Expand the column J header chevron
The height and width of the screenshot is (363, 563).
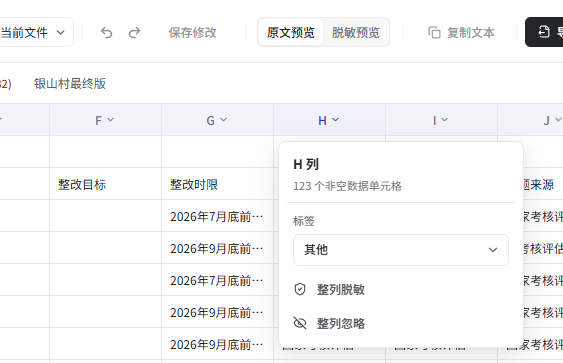click(x=558, y=120)
